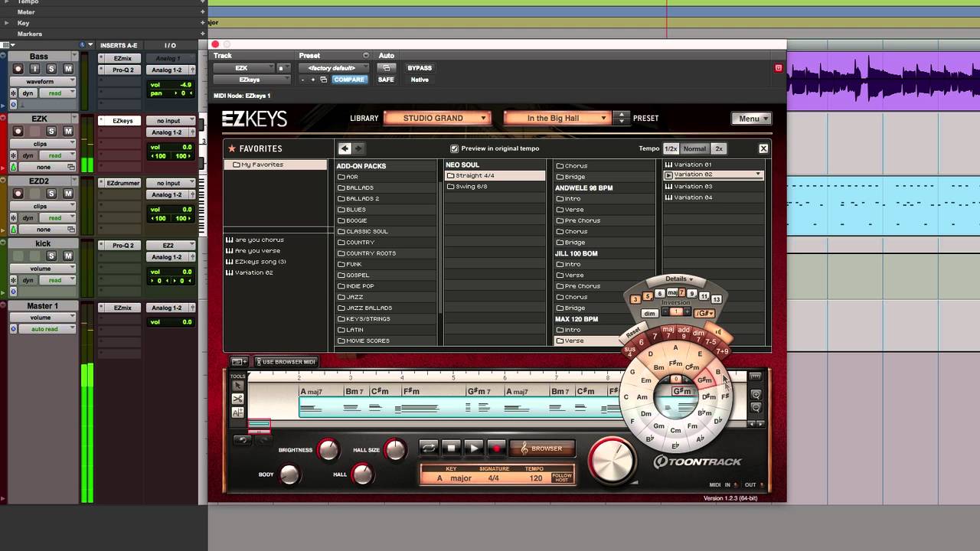Click the BROWSER button

pyautogui.click(x=542, y=448)
